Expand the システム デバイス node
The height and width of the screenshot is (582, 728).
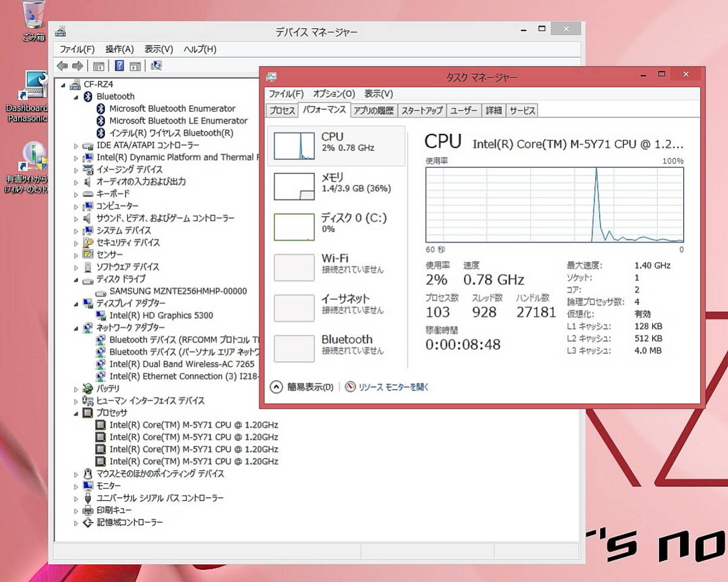coord(76,230)
